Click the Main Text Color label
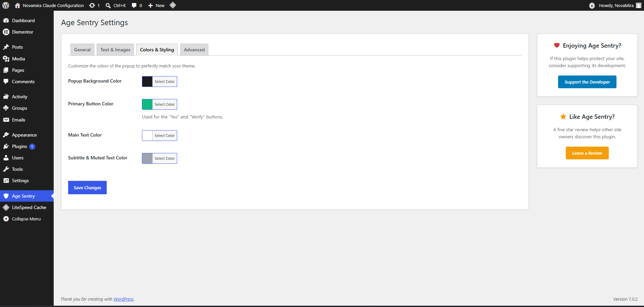Viewport: 644px width, 307px height. (x=85, y=135)
